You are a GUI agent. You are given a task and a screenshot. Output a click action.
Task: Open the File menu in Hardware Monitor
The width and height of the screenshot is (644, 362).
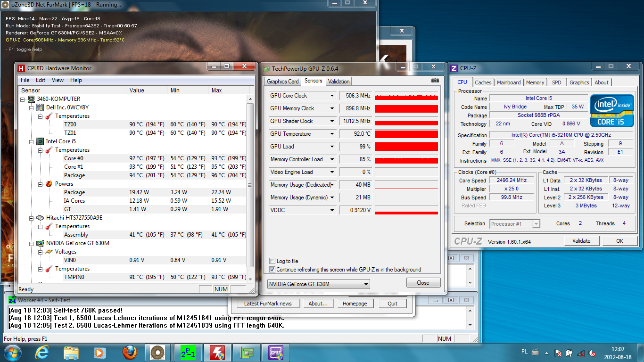(25, 80)
